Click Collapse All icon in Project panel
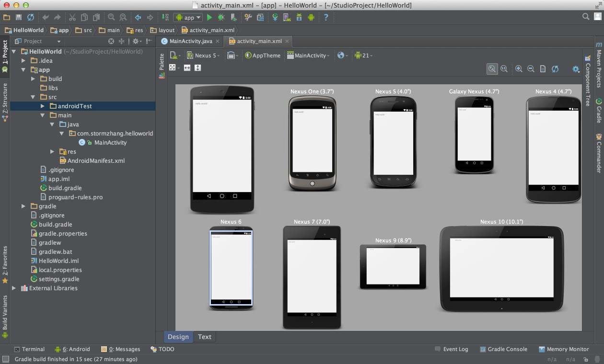 pos(121,41)
